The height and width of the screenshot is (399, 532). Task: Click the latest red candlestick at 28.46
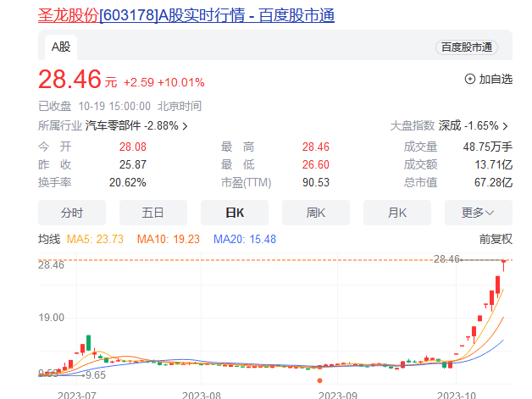504,265
